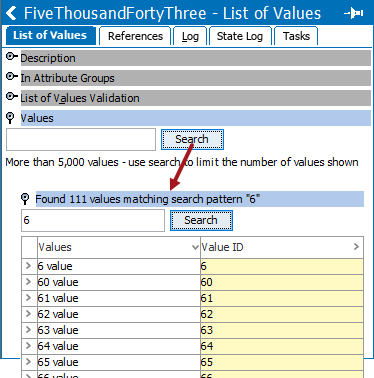
Task: Click Value ID cell 61
Action: pos(282,298)
